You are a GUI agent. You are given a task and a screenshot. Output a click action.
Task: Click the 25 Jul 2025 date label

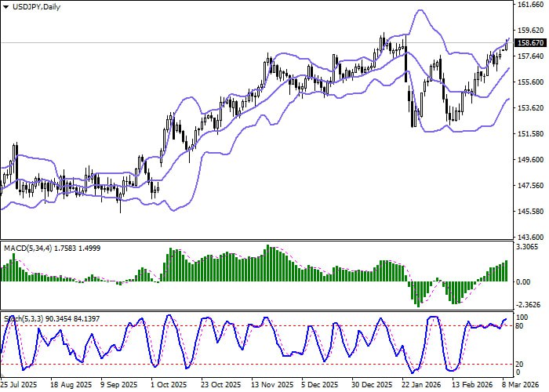pyautogui.click(x=20, y=386)
